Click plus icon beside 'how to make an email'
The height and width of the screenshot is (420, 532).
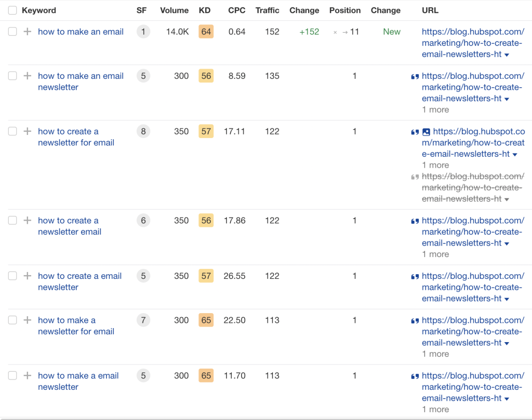(x=28, y=32)
